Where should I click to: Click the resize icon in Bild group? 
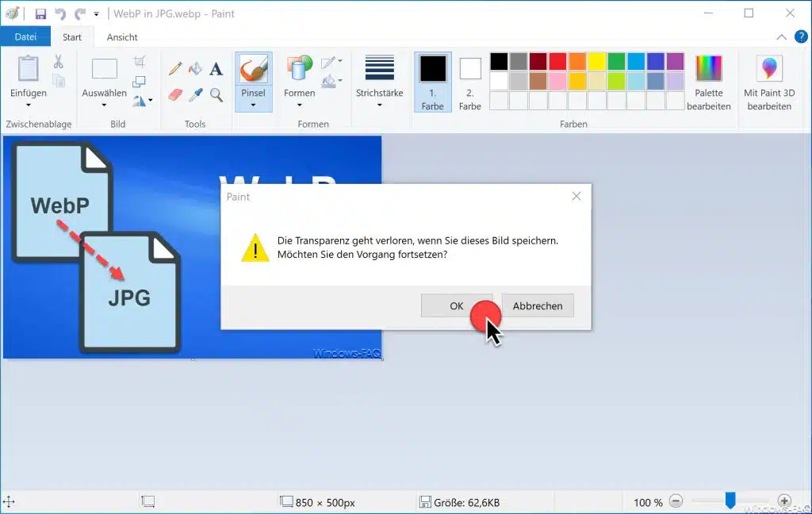(140, 82)
